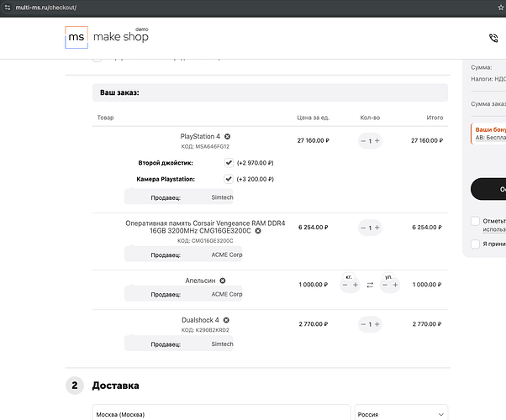506x420 pixels.
Task: Increase PlayStation 4 quantity
Action: 377,140
